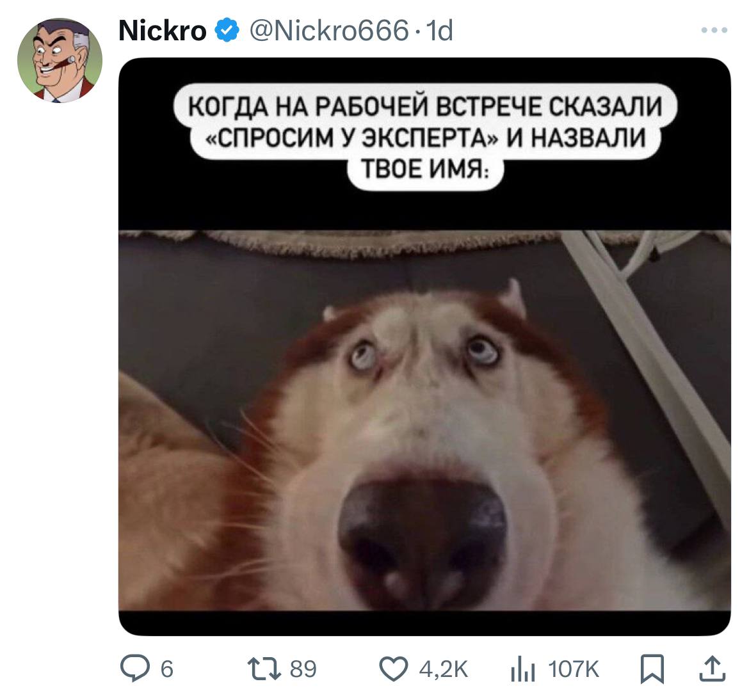Click the repost arrows icon
The image size is (749, 700).
click(x=264, y=669)
